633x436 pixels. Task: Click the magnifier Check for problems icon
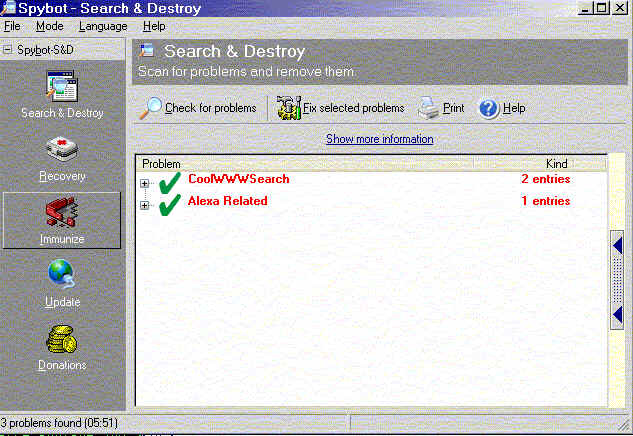[x=150, y=108]
